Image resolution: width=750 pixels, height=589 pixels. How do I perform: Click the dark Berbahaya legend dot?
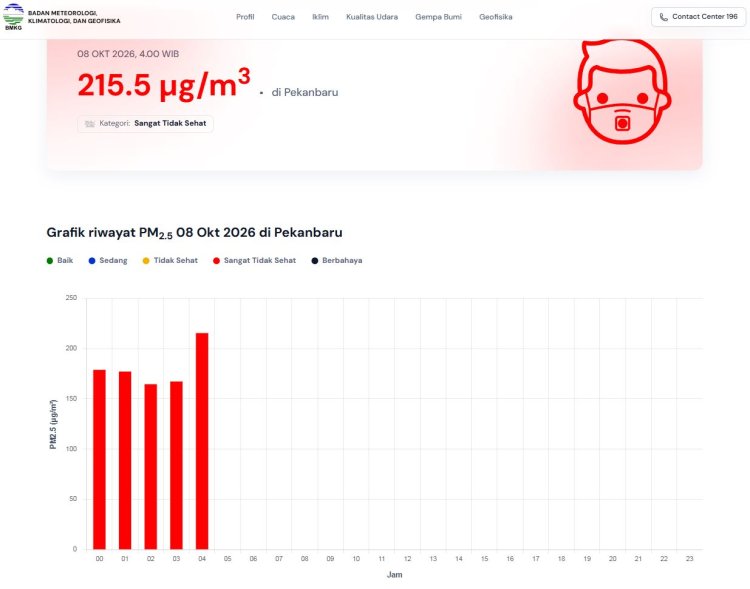pos(315,261)
